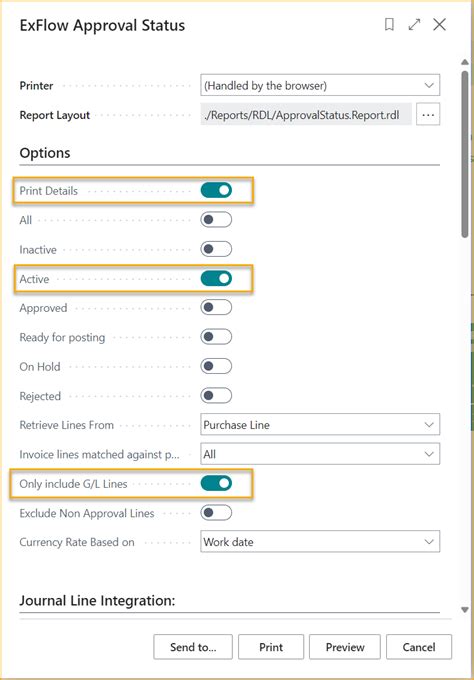Click the Report Layout path field
474x680 pixels.
pos(306,114)
